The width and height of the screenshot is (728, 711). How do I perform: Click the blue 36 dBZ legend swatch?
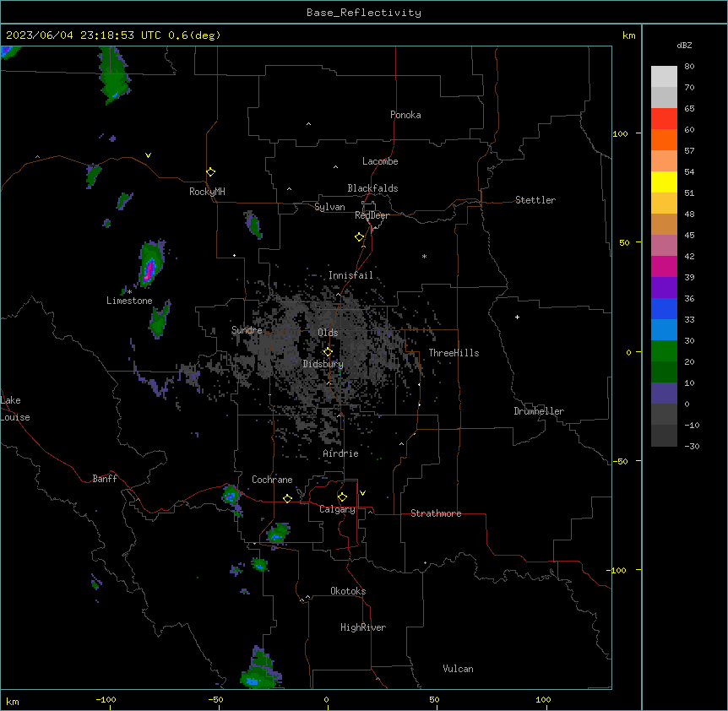click(664, 308)
